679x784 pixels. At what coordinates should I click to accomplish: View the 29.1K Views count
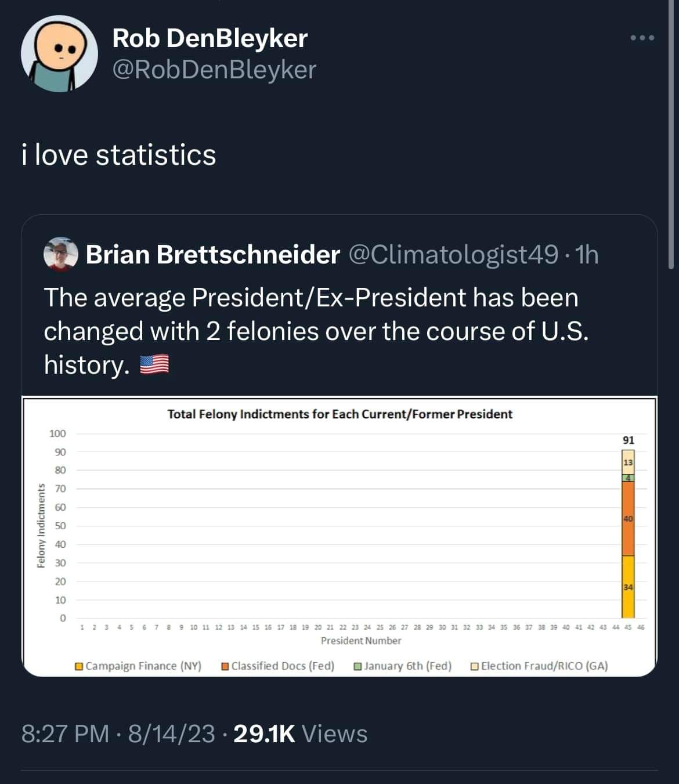click(x=300, y=734)
